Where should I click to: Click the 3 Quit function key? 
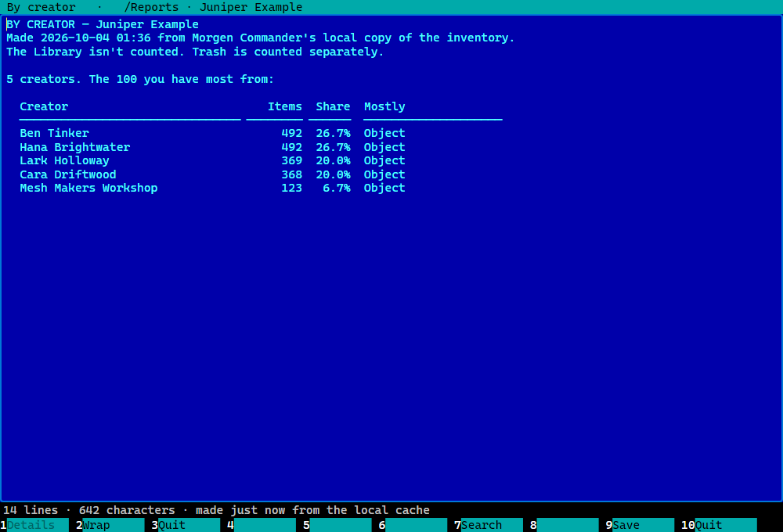pyautogui.click(x=186, y=525)
